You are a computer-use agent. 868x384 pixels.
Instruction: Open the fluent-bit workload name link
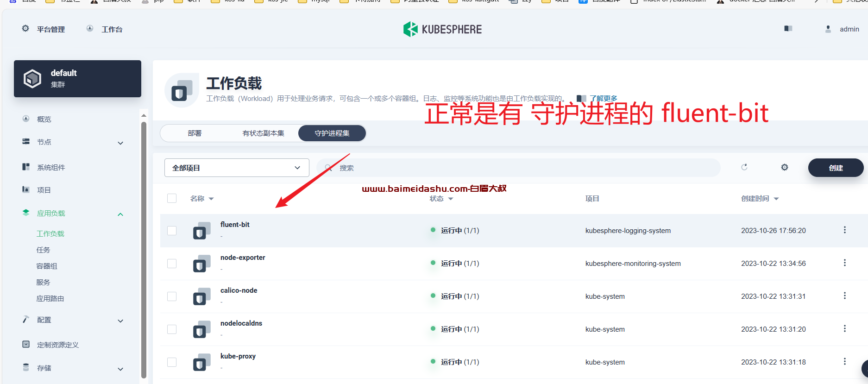click(235, 225)
